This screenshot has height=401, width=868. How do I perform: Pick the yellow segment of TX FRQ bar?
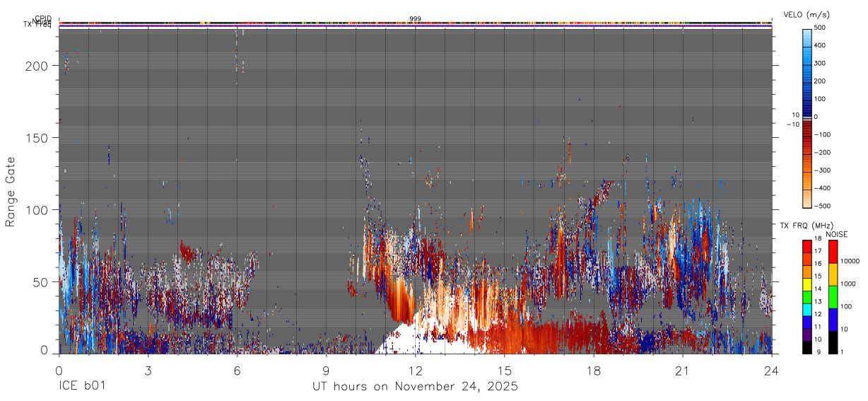coord(807,284)
